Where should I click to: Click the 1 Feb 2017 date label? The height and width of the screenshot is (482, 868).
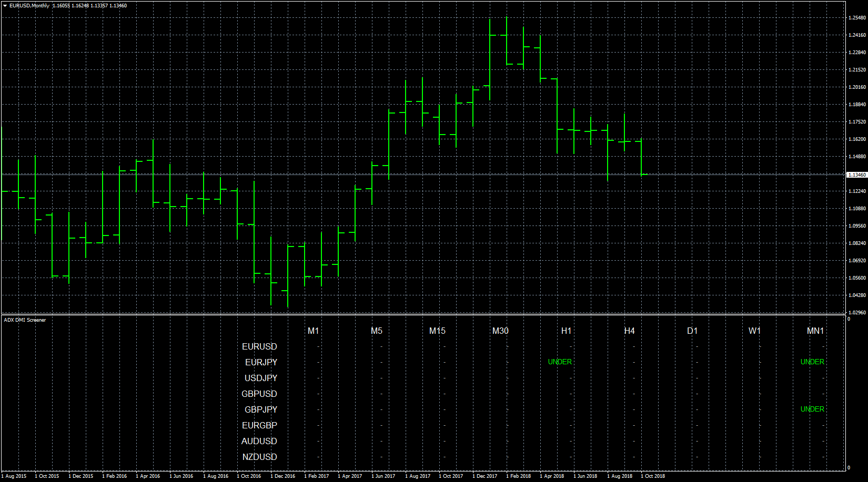(317, 476)
